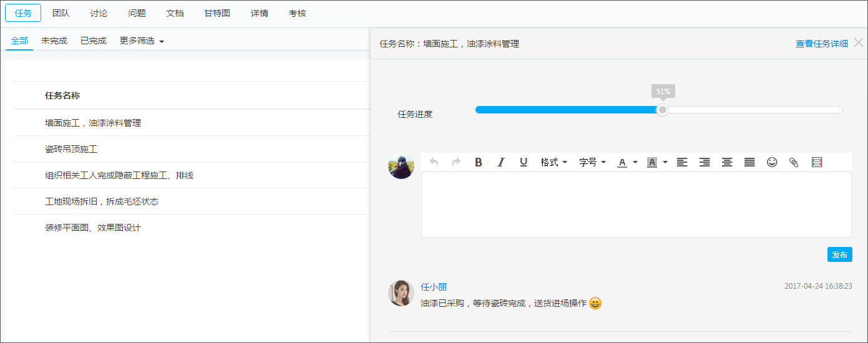Click the redo arrow in editor toolbar
Image resolution: width=868 pixels, height=343 pixels.
456,162
